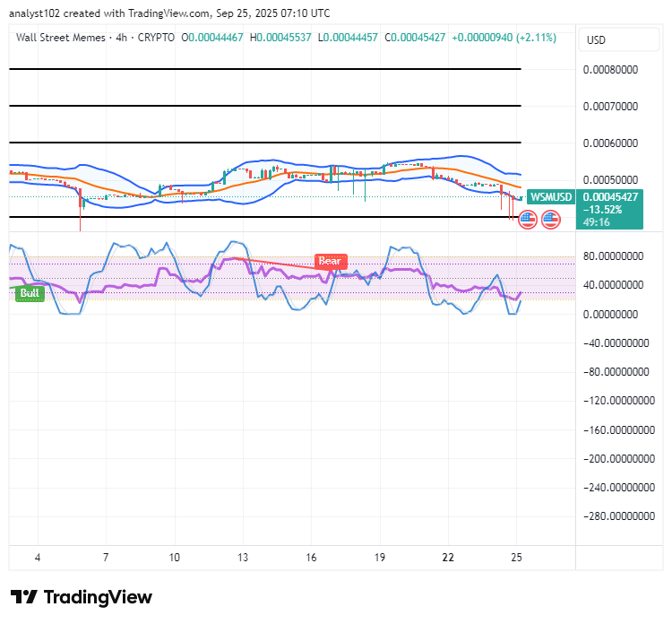
Task: Click the 80.00000000 oscillator scale label
Action: click(x=613, y=256)
